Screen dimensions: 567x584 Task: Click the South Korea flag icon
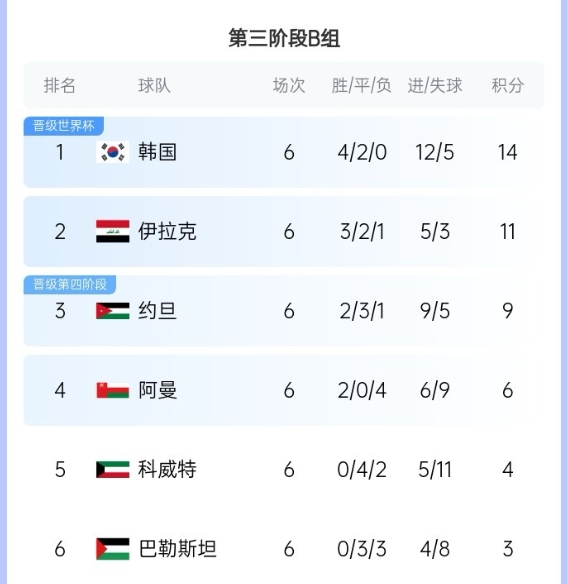click(x=113, y=152)
